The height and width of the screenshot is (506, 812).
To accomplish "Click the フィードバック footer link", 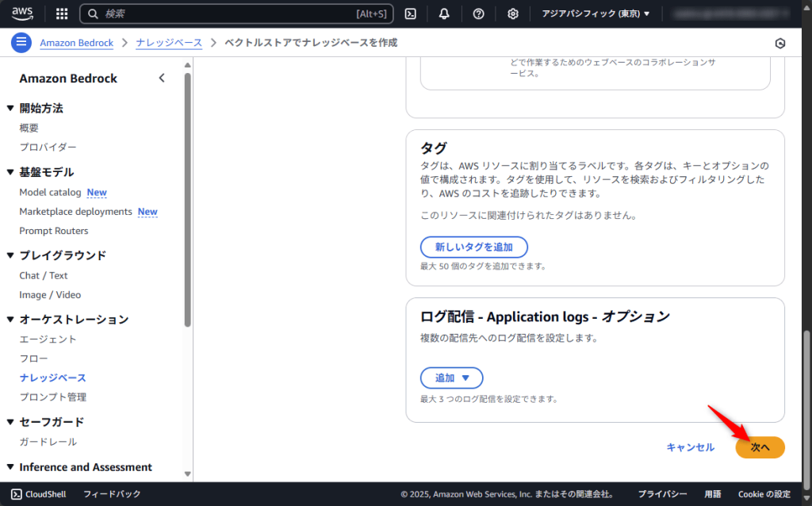I will pos(112,494).
